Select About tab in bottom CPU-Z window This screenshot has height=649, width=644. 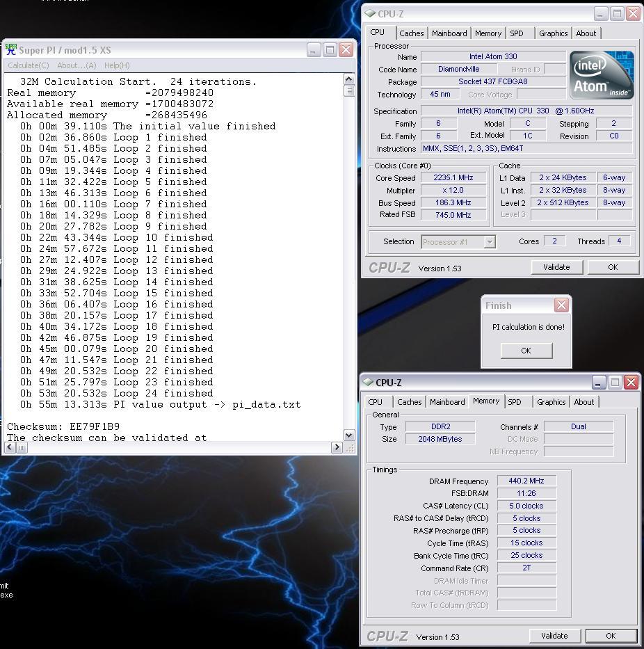tap(583, 402)
